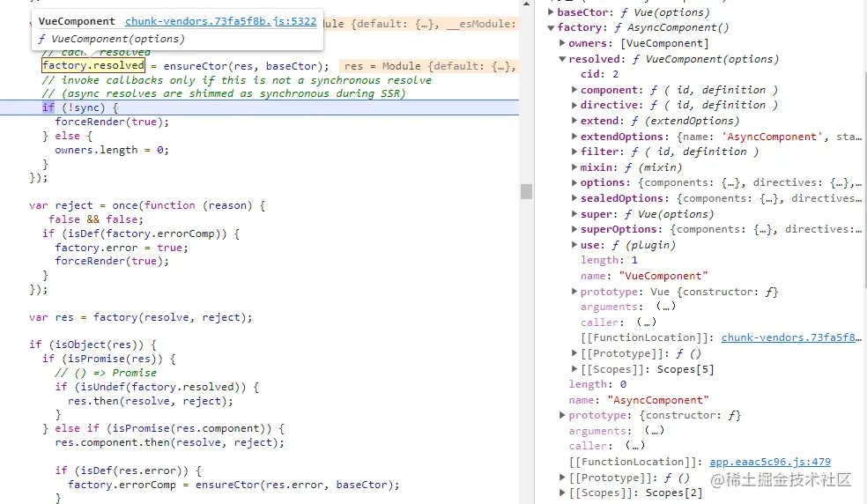Click the code pane vertical scrollbar thumb
Screen dimensions: 867x504
pos(526,191)
